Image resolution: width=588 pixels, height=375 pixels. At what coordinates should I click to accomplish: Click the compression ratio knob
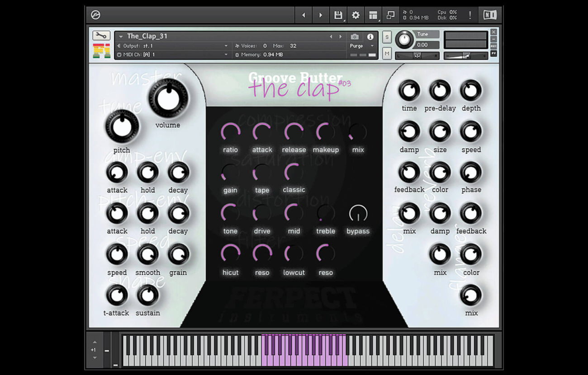click(x=230, y=132)
